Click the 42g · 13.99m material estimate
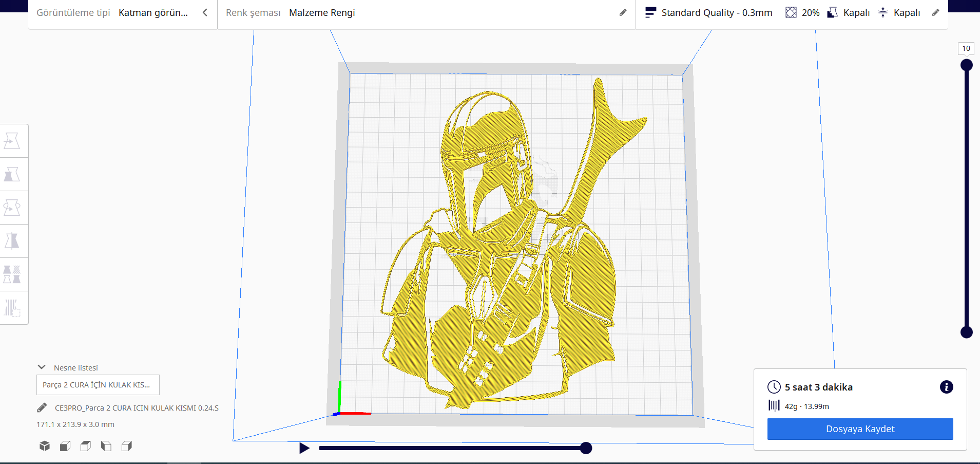 click(807, 406)
